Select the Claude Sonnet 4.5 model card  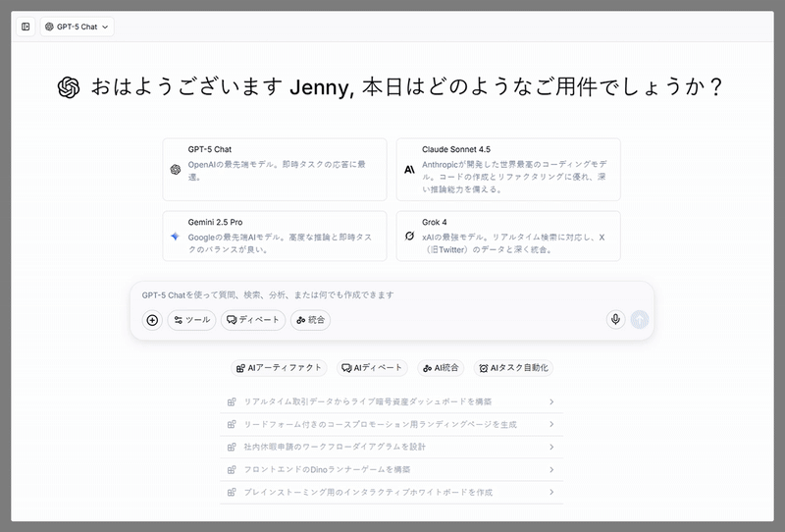pos(508,170)
